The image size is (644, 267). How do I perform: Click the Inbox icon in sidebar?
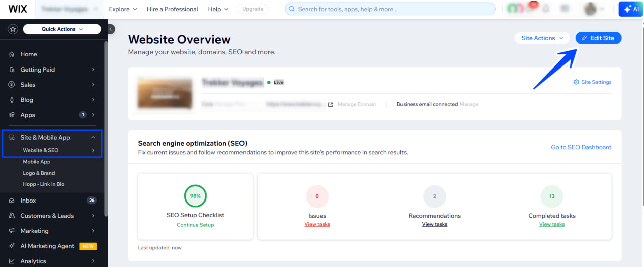[12, 201]
